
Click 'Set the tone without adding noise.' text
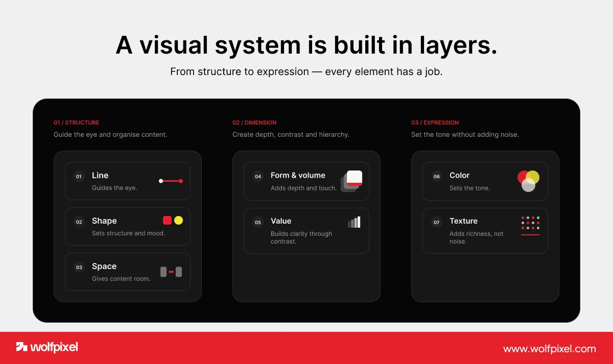465,135
